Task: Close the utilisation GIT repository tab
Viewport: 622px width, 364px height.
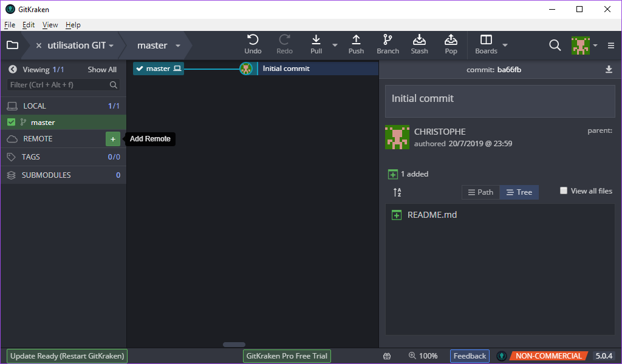Action: click(39, 45)
